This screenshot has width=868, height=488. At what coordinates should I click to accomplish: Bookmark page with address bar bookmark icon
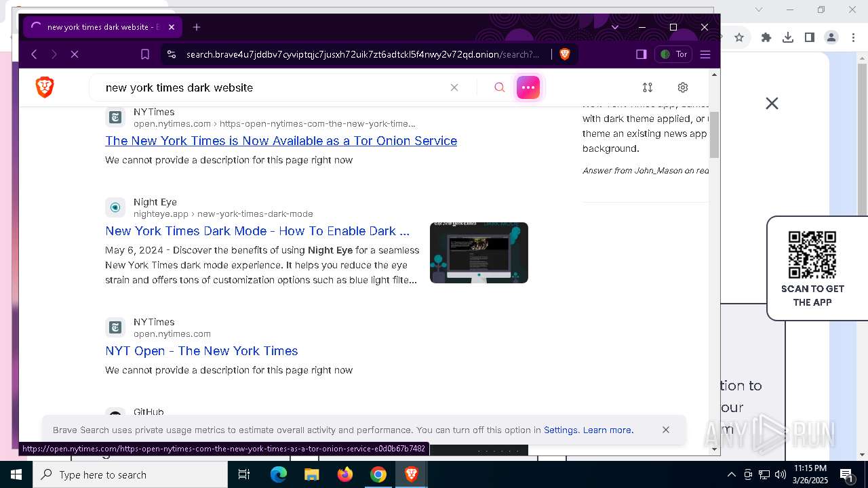click(x=145, y=54)
